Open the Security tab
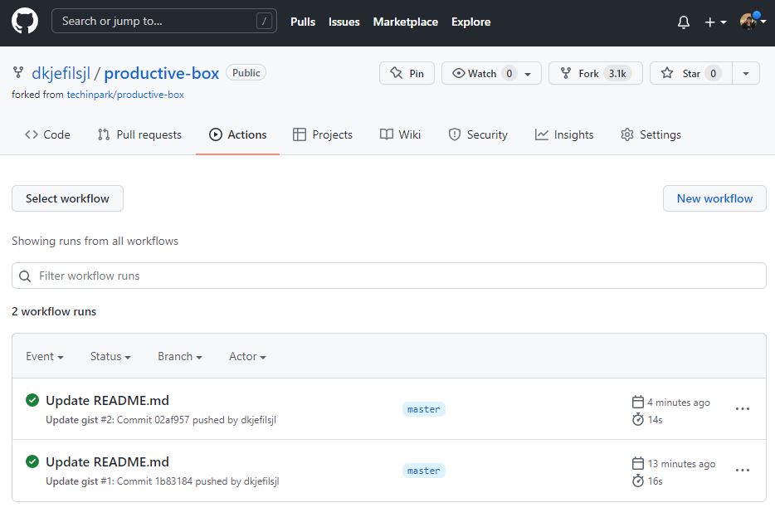This screenshot has height=532, width=775. click(x=478, y=134)
